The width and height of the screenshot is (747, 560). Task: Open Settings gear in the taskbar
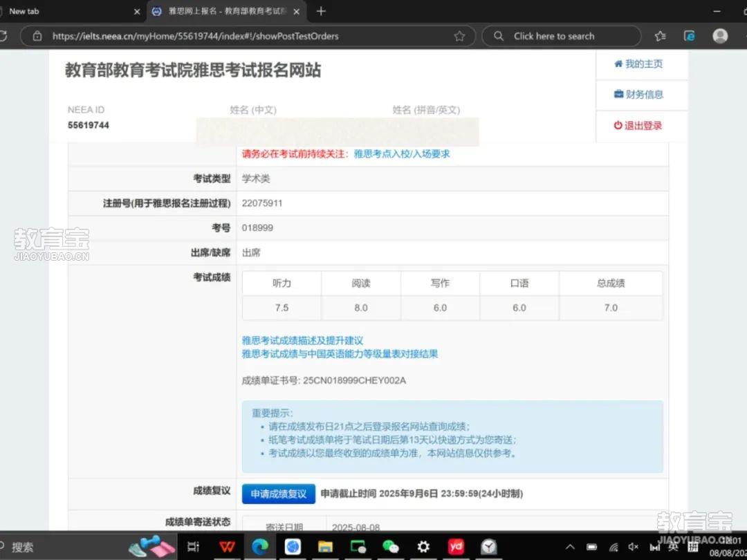click(423, 546)
